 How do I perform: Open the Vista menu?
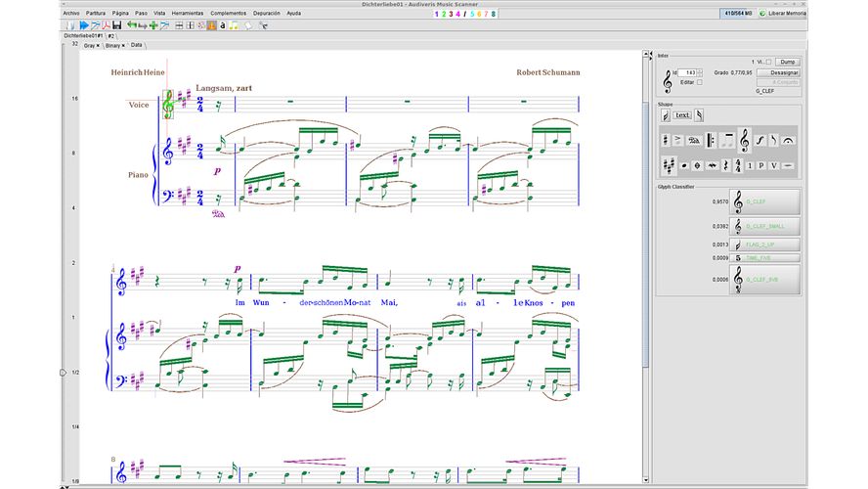(x=159, y=13)
